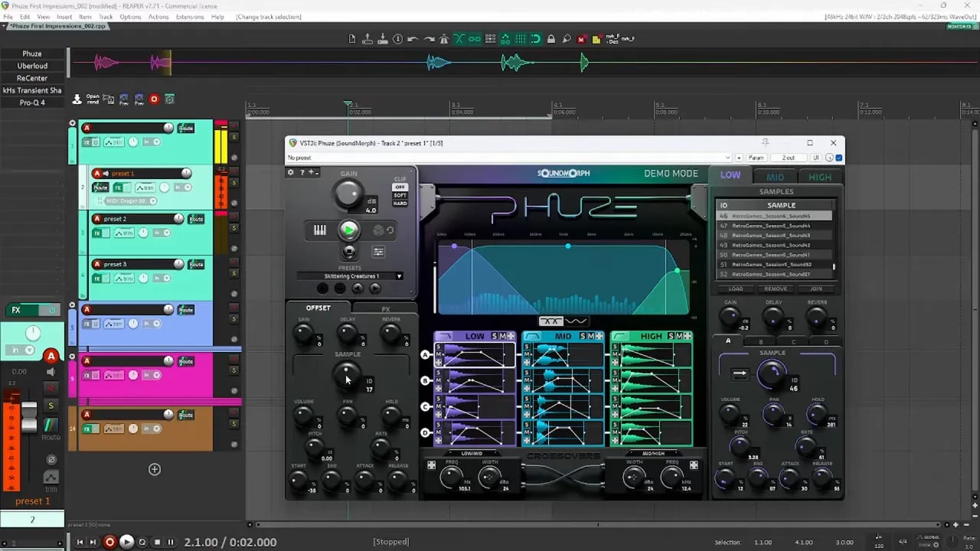Randomize the LOW band dice icon
The width and height of the screenshot is (980, 551).
tap(511, 336)
